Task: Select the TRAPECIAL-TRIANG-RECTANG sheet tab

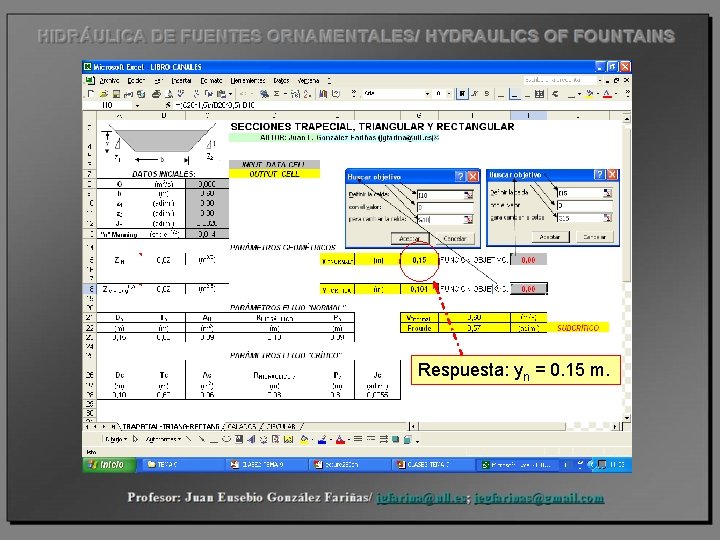Action: click(x=170, y=427)
